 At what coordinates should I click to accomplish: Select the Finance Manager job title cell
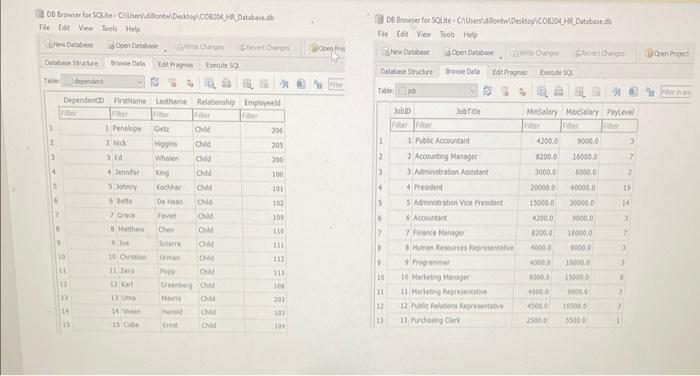coord(464,233)
